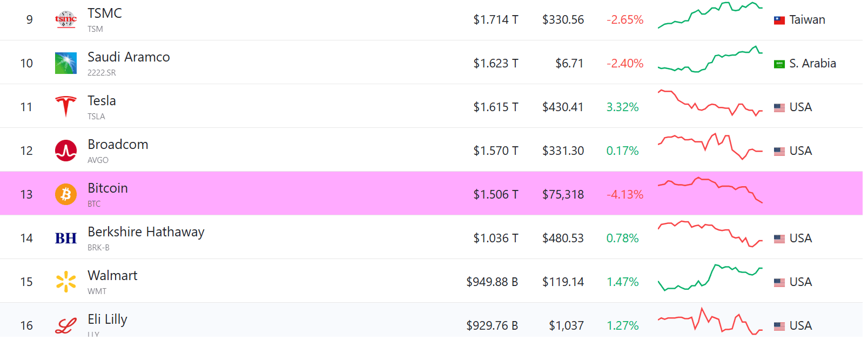Click Broadcom's price sparkline chart
The image size is (868, 354).
click(x=710, y=146)
